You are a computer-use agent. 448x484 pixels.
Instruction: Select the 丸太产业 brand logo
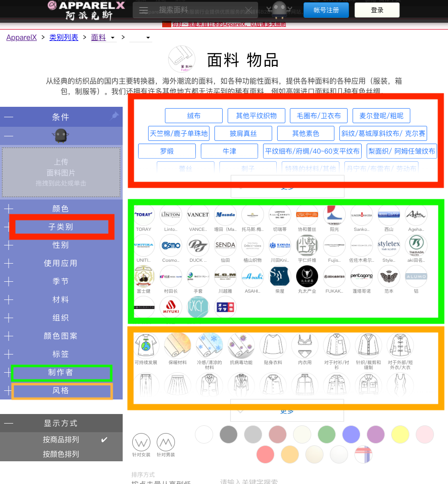pos(307,277)
